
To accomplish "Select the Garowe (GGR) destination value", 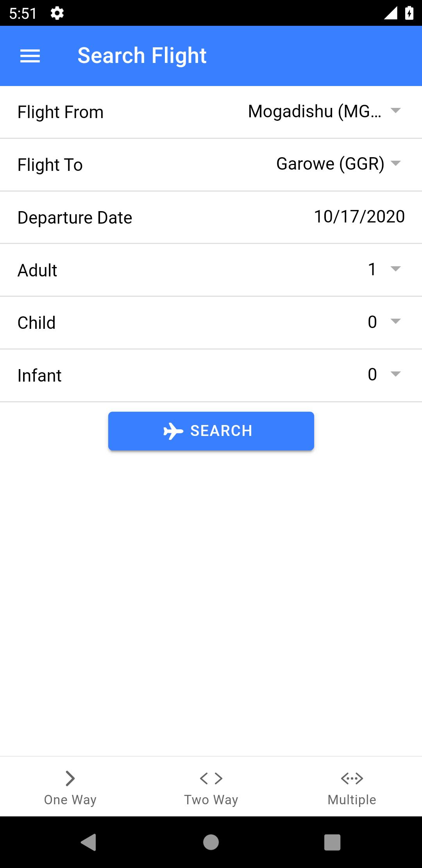I will [330, 164].
